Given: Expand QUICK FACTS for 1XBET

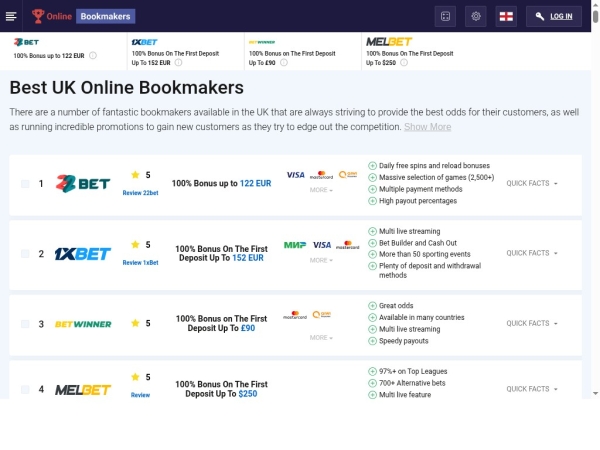Looking at the screenshot, I should 532,253.
